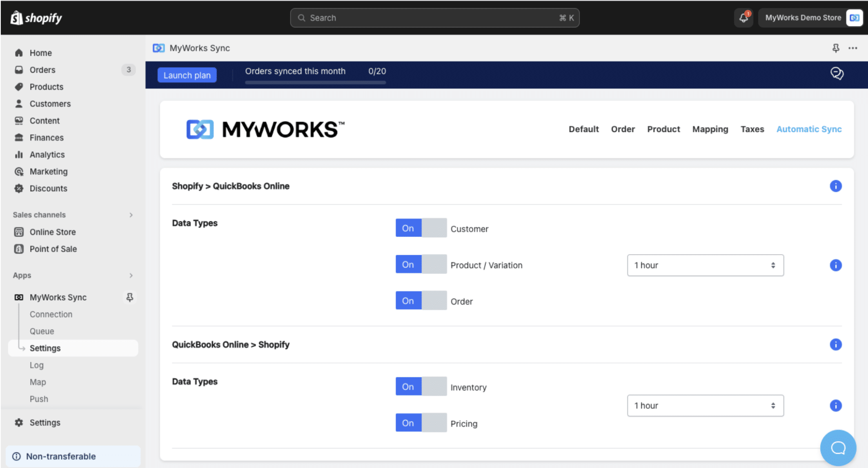Click the Online Store icon

19,232
